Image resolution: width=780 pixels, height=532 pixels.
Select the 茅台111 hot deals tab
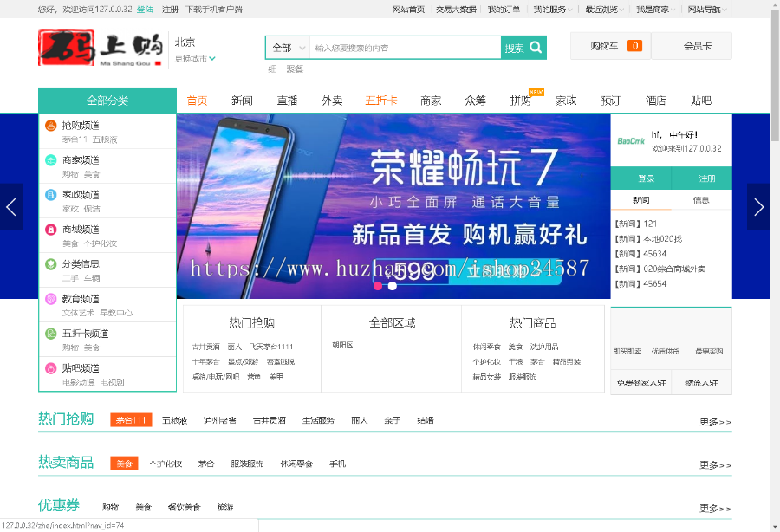tap(131, 420)
